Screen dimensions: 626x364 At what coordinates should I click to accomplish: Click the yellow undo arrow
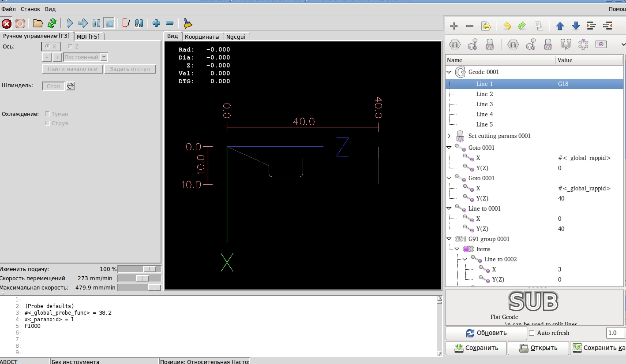tap(507, 26)
